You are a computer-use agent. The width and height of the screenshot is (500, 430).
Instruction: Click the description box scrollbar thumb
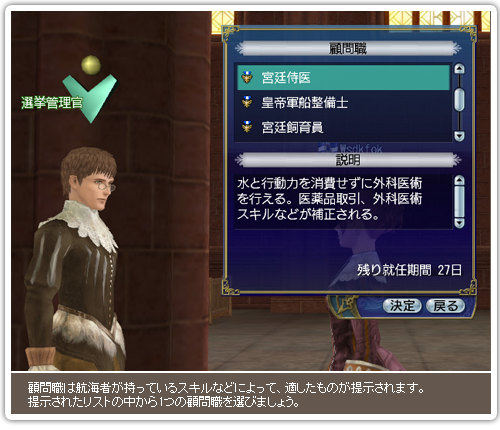click(x=459, y=202)
